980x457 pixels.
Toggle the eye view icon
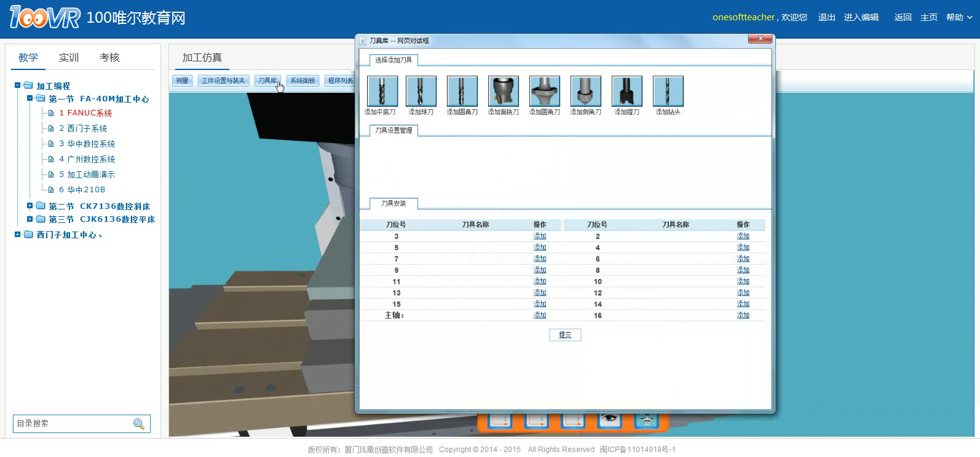click(x=609, y=420)
